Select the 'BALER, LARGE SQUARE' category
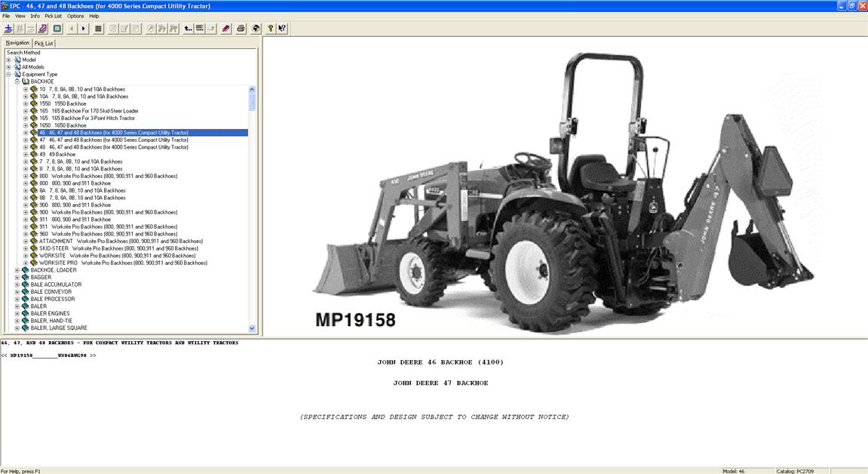Image resolution: width=868 pixels, height=474 pixels. point(59,328)
